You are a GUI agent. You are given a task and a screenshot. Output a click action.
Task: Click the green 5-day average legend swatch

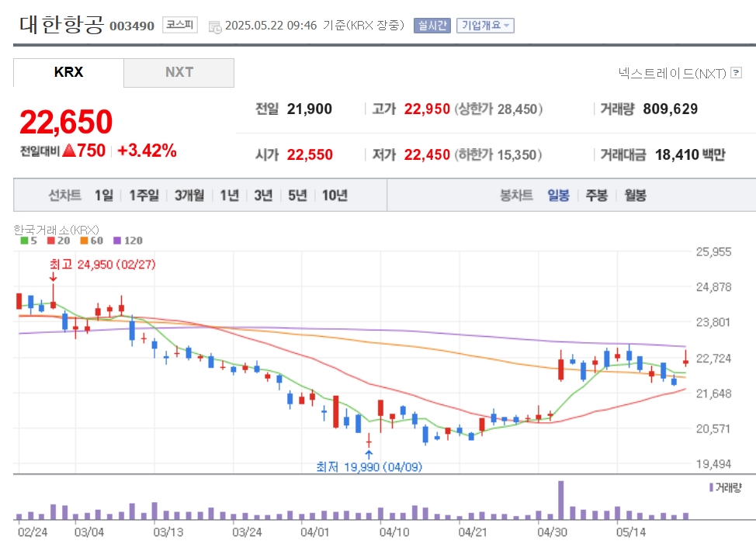coord(24,241)
